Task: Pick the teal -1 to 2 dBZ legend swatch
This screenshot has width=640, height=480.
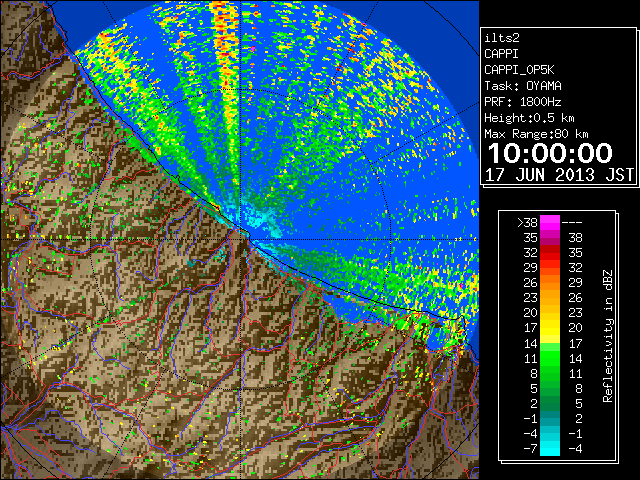Action: 550,418
